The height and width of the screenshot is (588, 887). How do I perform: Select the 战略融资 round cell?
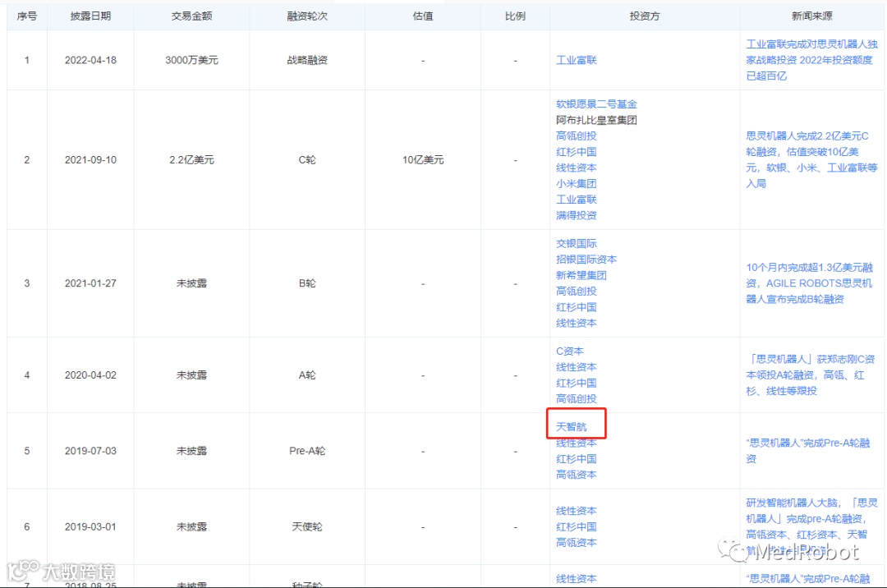pos(307,60)
